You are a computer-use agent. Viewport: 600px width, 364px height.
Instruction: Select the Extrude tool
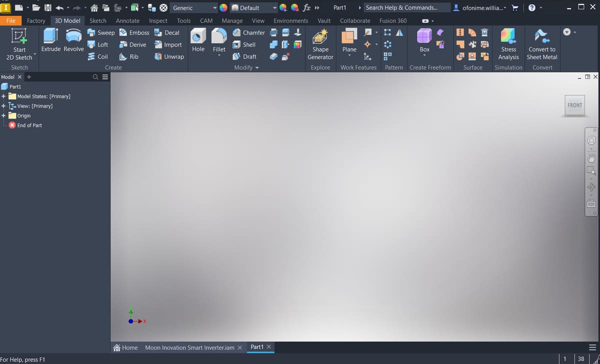point(50,40)
